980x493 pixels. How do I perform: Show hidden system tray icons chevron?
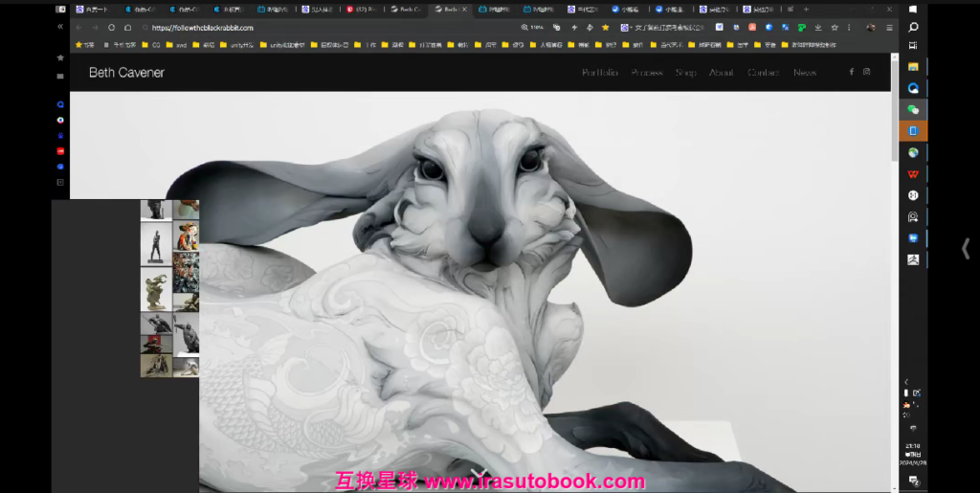tap(907, 382)
